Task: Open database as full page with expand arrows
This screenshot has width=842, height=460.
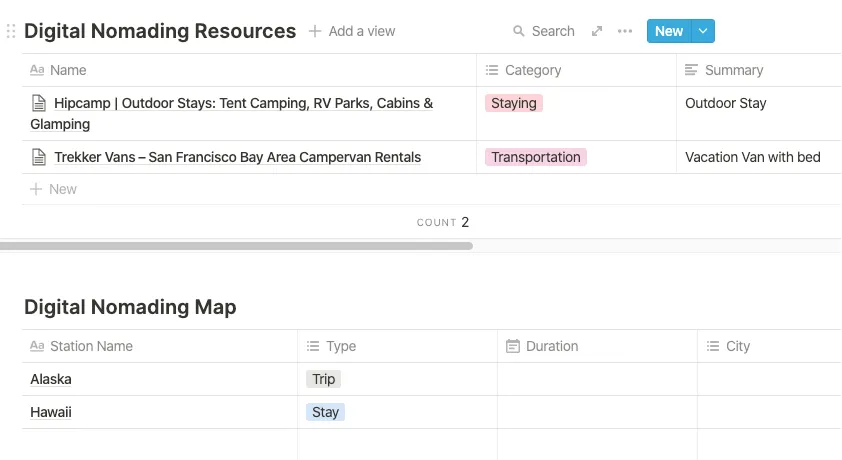Action: (597, 31)
